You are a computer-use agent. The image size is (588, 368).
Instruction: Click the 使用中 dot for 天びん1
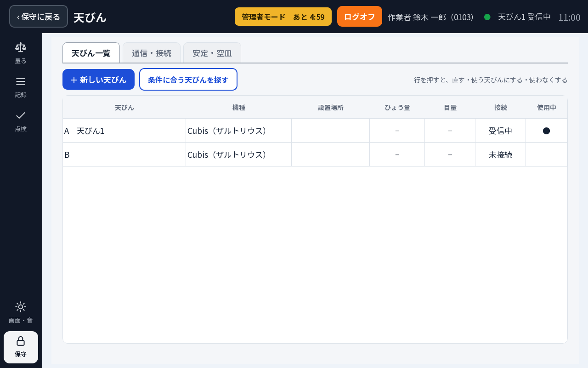(x=546, y=131)
